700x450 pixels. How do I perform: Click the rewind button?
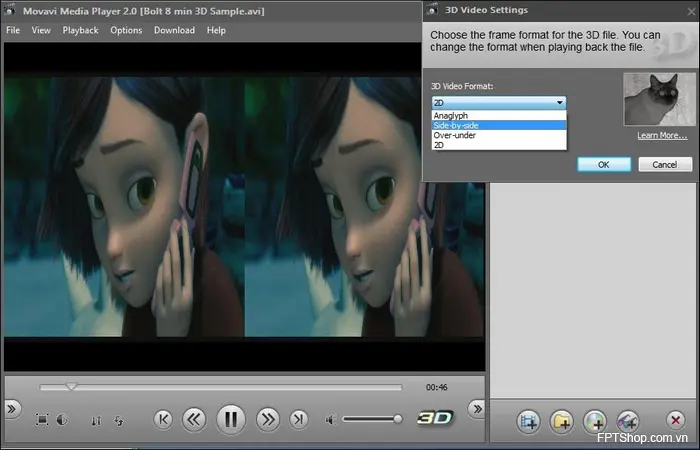[195, 419]
